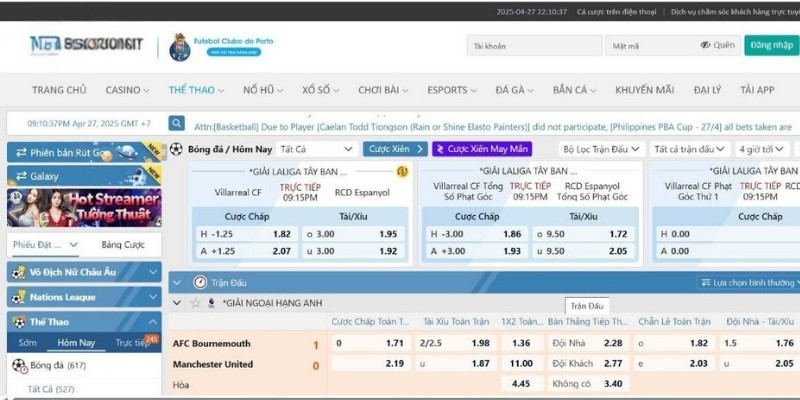Click the Đăng nhập login button
800x400 pixels.
(x=771, y=45)
